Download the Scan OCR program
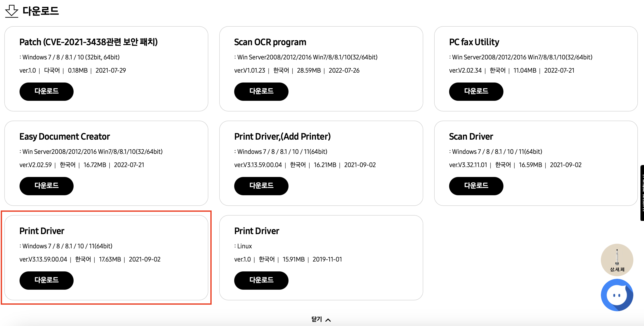Screen dimensions: 644x326 [x=261, y=91]
